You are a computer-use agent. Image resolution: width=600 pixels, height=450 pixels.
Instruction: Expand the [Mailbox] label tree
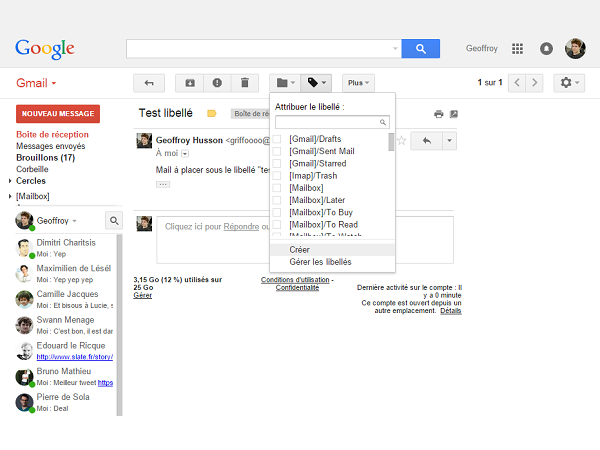pos(10,196)
